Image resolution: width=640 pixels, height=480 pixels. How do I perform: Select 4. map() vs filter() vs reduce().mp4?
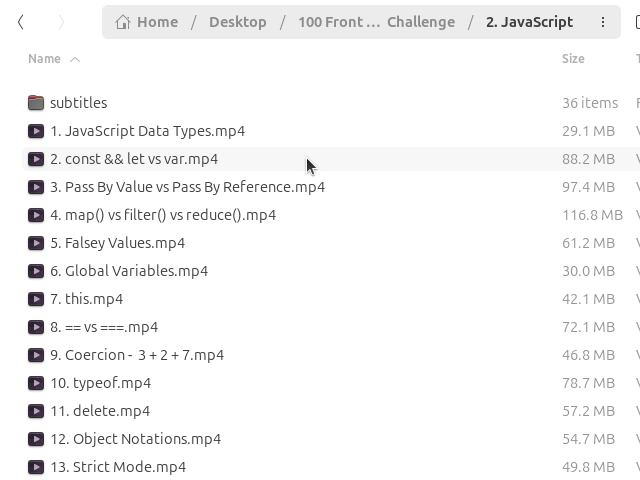[163, 215]
